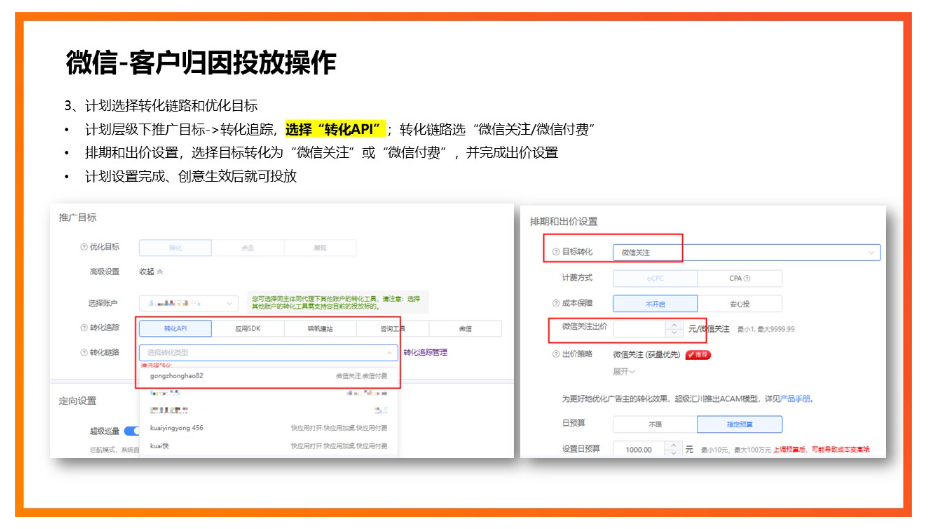The width and height of the screenshot is (929, 529).
Task: Click the red 推荐 badge
Action: pos(698,355)
